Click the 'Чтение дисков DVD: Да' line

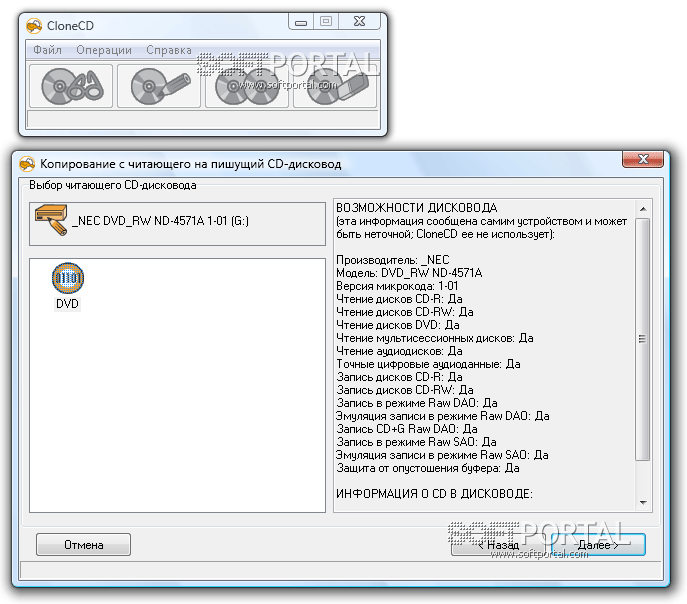pos(398,325)
